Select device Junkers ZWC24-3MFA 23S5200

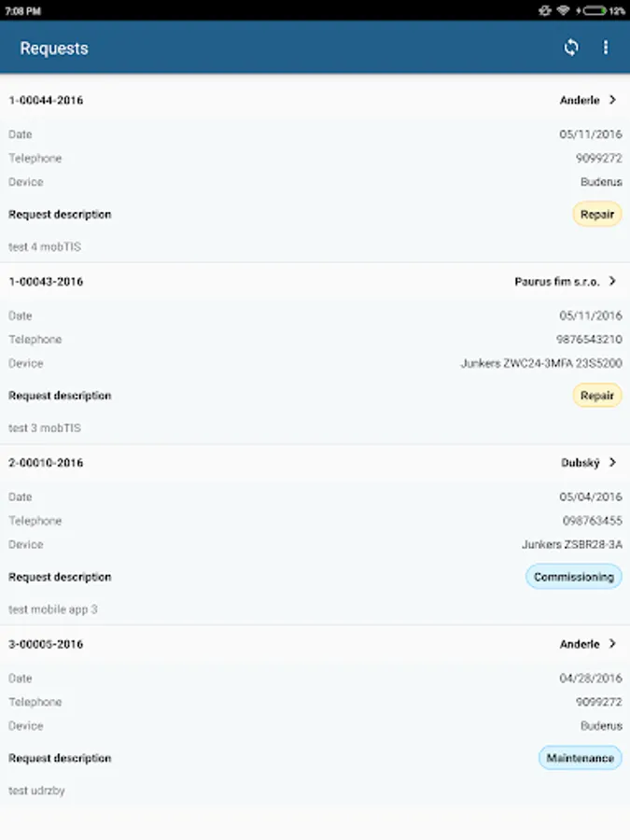point(541,363)
